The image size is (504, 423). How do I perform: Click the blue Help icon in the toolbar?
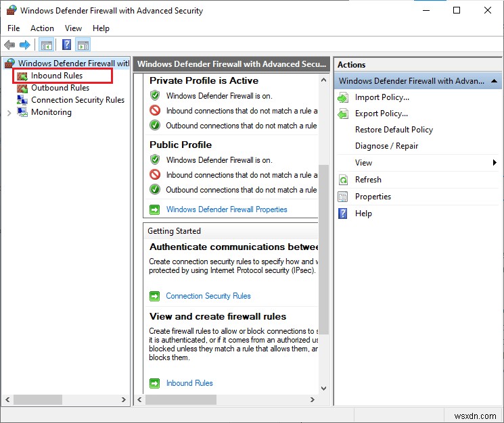pos(66,45)
